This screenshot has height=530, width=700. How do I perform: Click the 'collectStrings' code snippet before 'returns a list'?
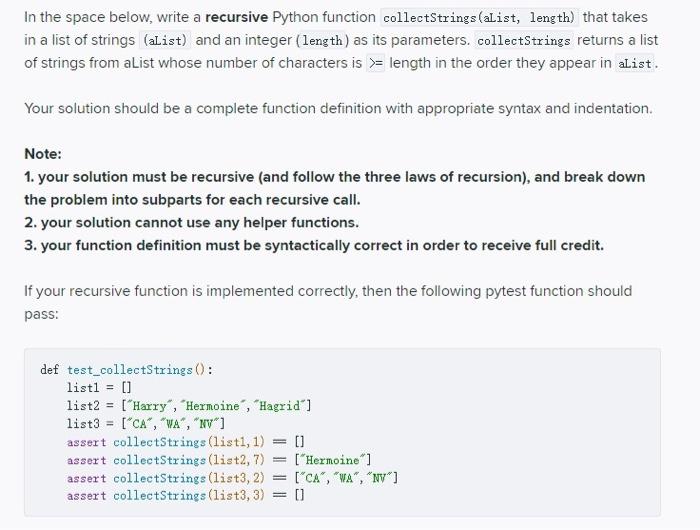(x=524, y=40)
